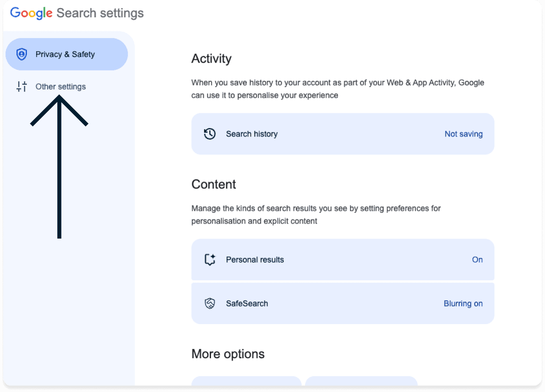Click the Privacy & Safety shield icon
Viewport: 545px width, 392px height.
(22, 54)
